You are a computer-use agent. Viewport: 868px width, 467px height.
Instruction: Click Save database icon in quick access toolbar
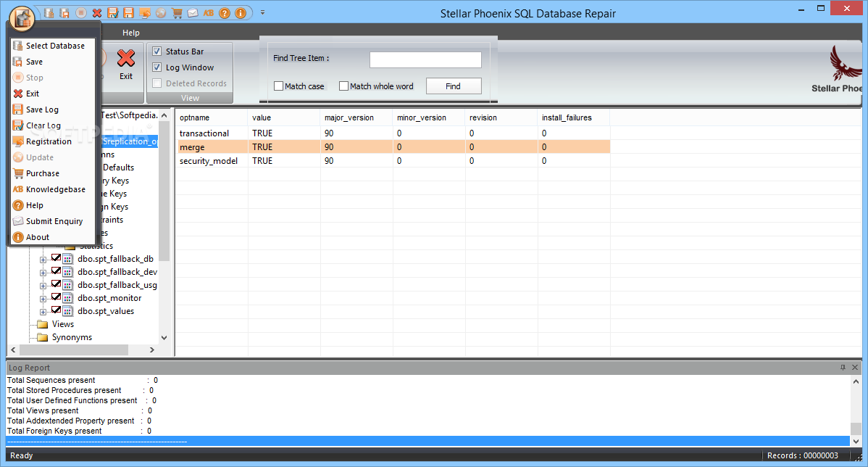click(x=64, y=13)
